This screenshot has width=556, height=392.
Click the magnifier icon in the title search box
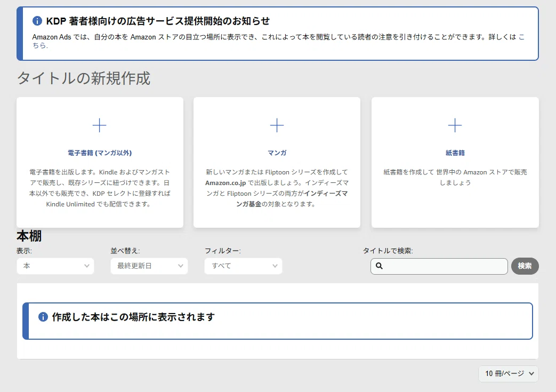pyautogui.click(x=379, y=266)
